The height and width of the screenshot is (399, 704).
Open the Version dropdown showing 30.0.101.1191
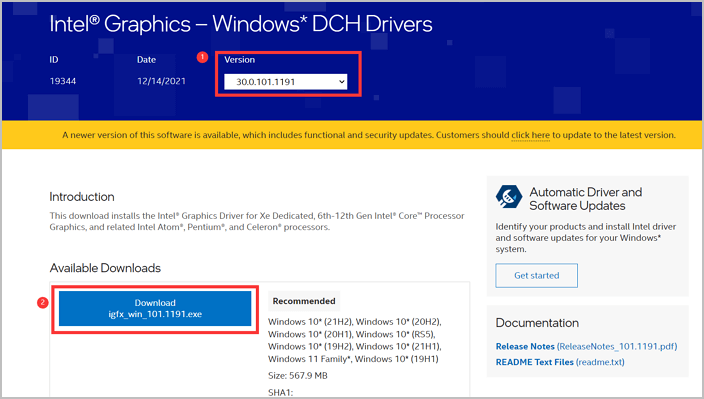(x=286, y=82)
